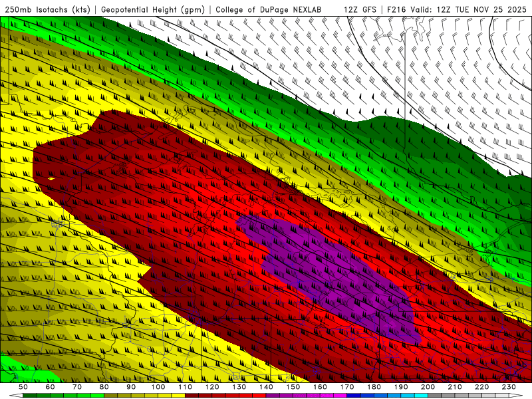Click the legend value 120

pos(212,387)
